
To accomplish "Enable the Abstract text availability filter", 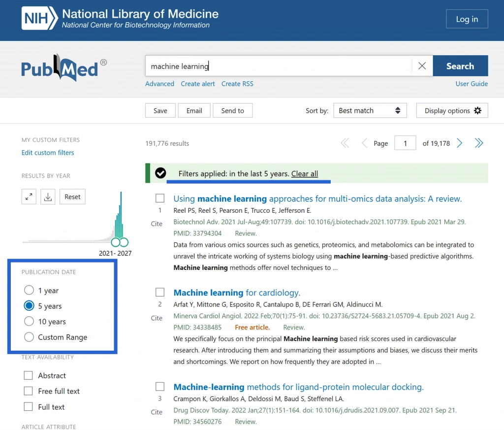I will click(28, 375).
